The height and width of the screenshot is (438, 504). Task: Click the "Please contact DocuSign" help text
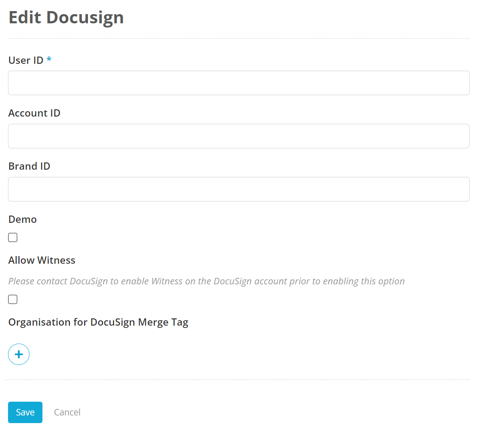[206, 281]
